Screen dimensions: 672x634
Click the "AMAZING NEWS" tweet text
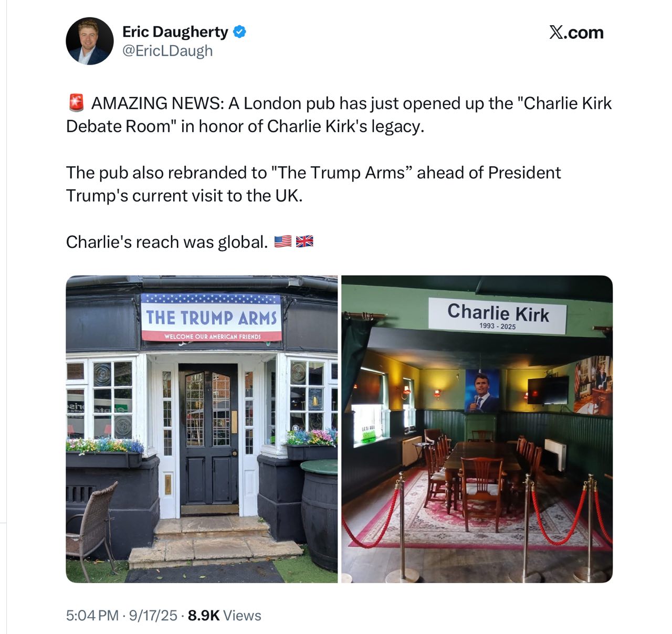click(339, 114)
